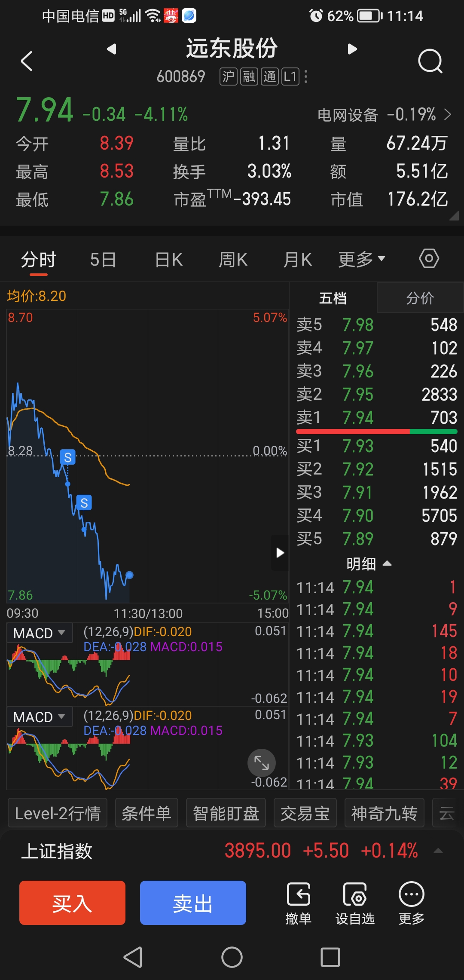
Task: Tap 买4 row price 7.90
Action: [x=358, y=516]
